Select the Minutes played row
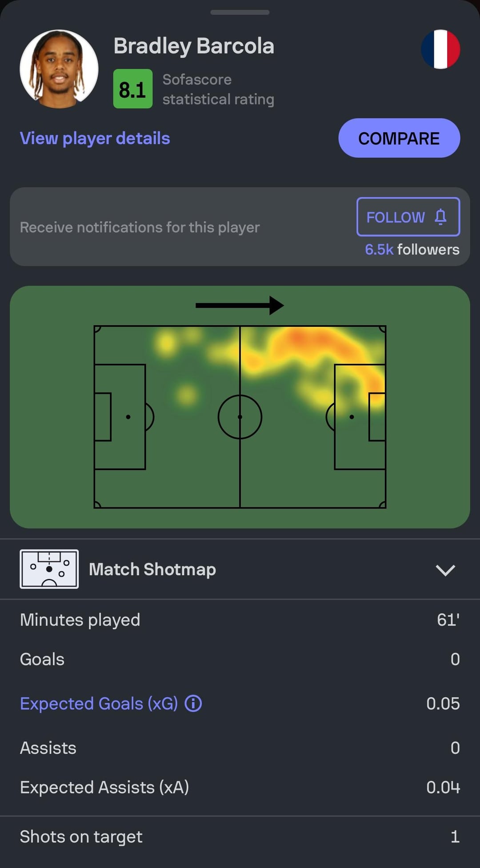480x868 pixels. point(240,620)
